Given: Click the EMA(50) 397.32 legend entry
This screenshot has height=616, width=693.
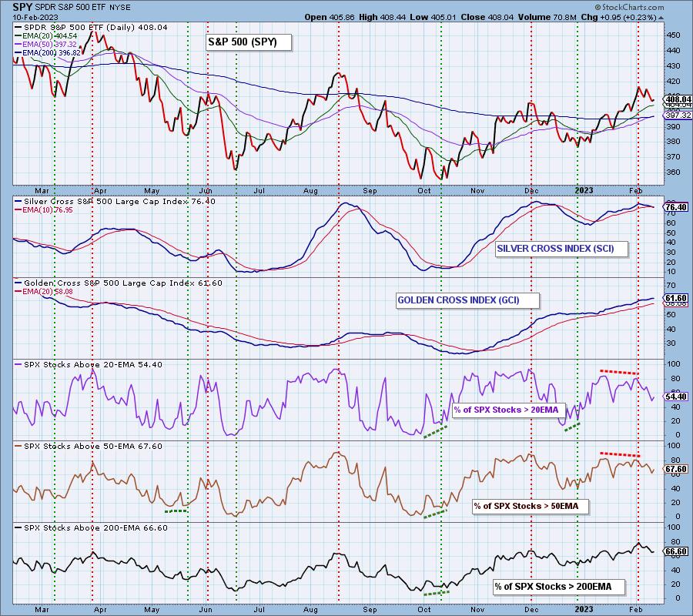Looking at the screenshot, I should pos(46,44).
